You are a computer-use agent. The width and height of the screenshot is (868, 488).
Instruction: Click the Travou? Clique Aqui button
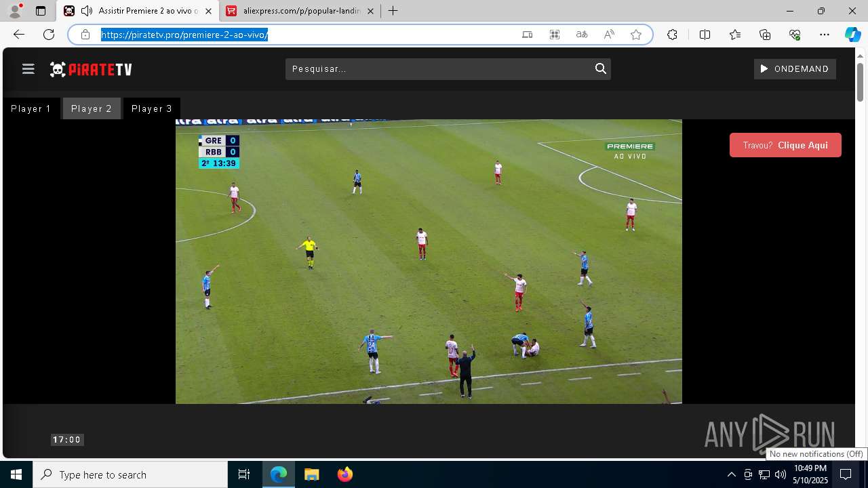pos(785,145)
